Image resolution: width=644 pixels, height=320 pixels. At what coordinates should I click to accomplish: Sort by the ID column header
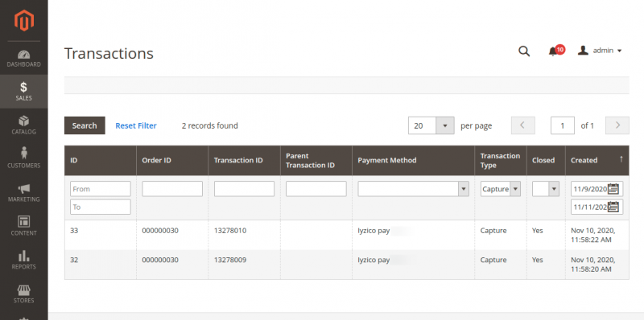pos(100,161)
